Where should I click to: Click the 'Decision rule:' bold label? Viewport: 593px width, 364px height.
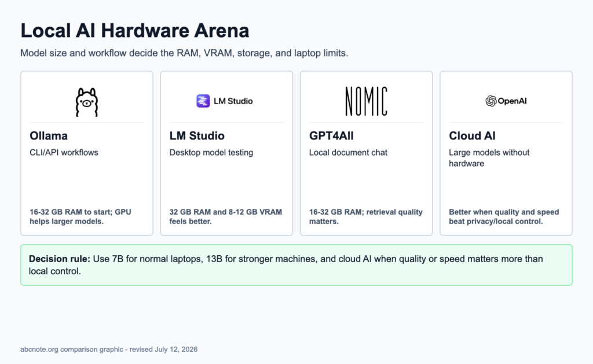pos(60,259)
